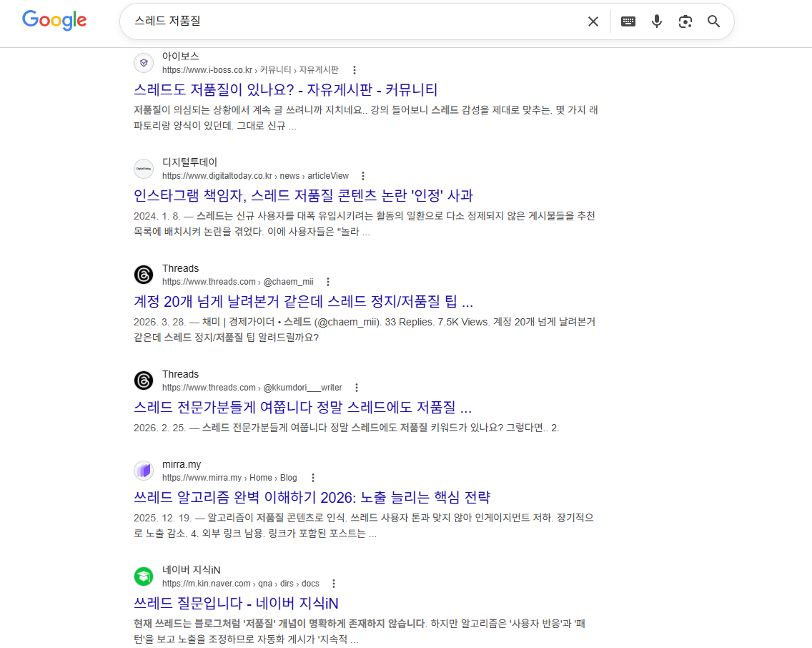Click the snippet starting '저품질이 의심되는 상황에서'
This screenshot has height=648, width=812.
pos(365,117)
